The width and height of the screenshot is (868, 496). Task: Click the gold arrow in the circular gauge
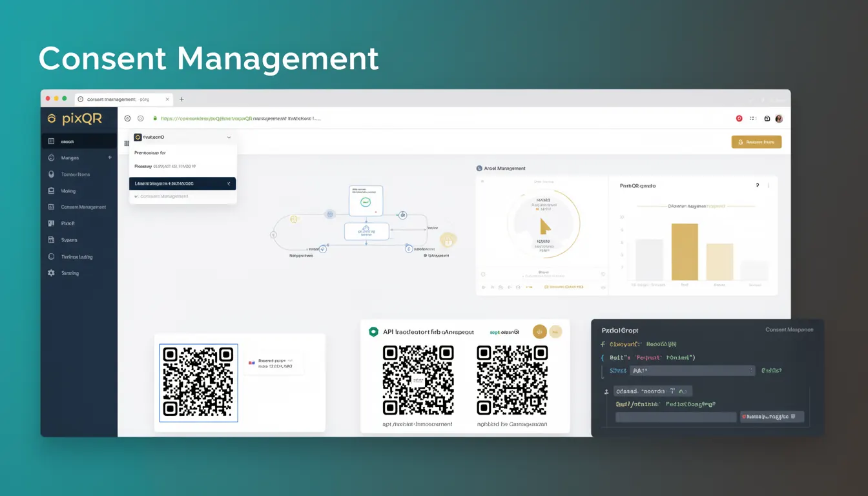click(x=546, y=225)
